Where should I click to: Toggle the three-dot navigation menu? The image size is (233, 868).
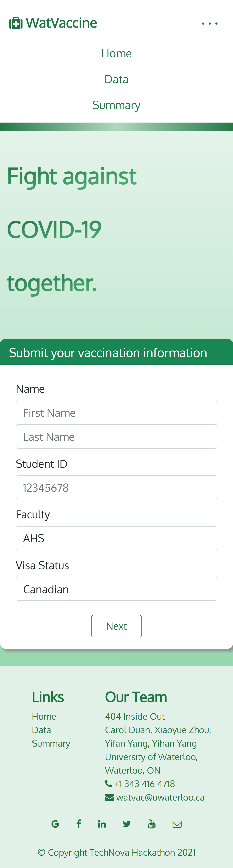coord(209,24)
